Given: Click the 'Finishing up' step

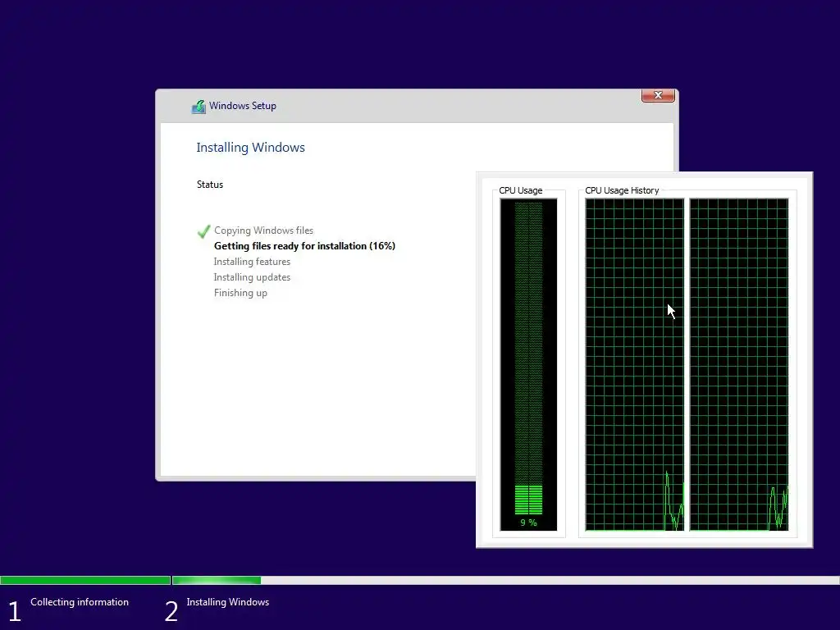Looking at the screenshot, I should pos(240,293).
